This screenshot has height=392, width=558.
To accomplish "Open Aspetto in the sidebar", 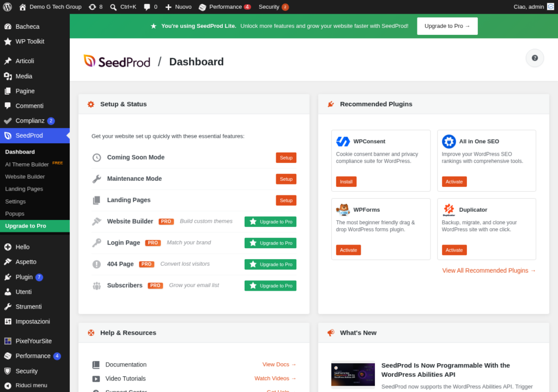I will 35,262.
